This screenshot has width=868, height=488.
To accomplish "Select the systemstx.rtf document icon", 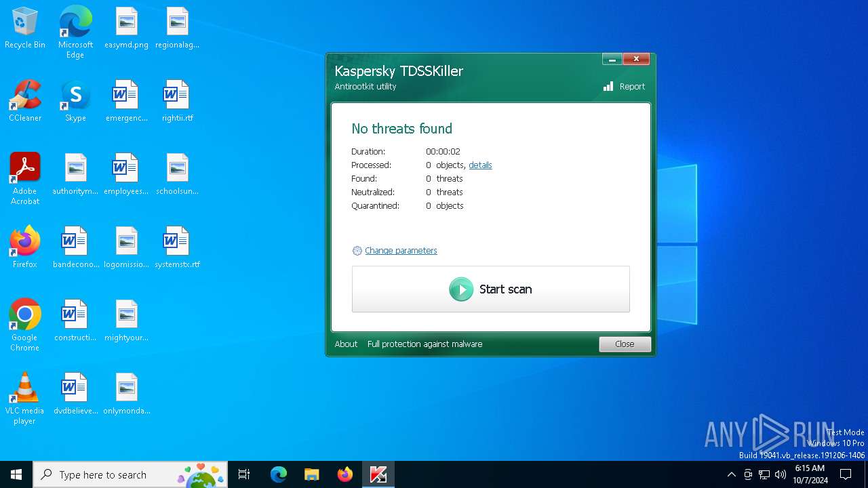I will pyautogui.click(x=177, y=248).
